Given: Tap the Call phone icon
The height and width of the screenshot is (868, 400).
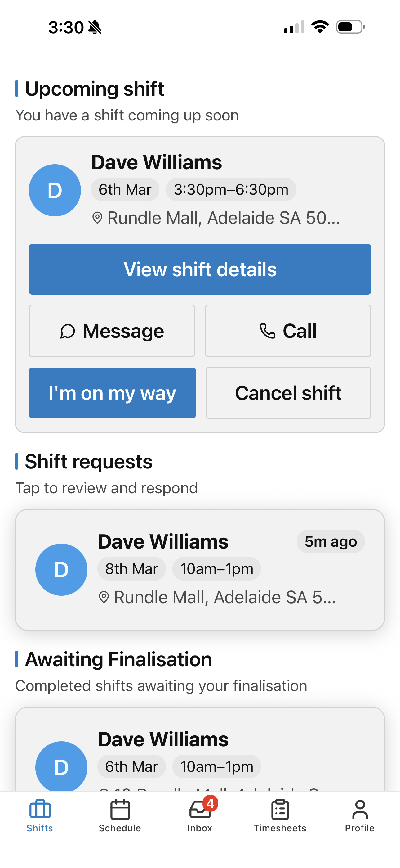Looking at the screenshot, I should 267,331.
